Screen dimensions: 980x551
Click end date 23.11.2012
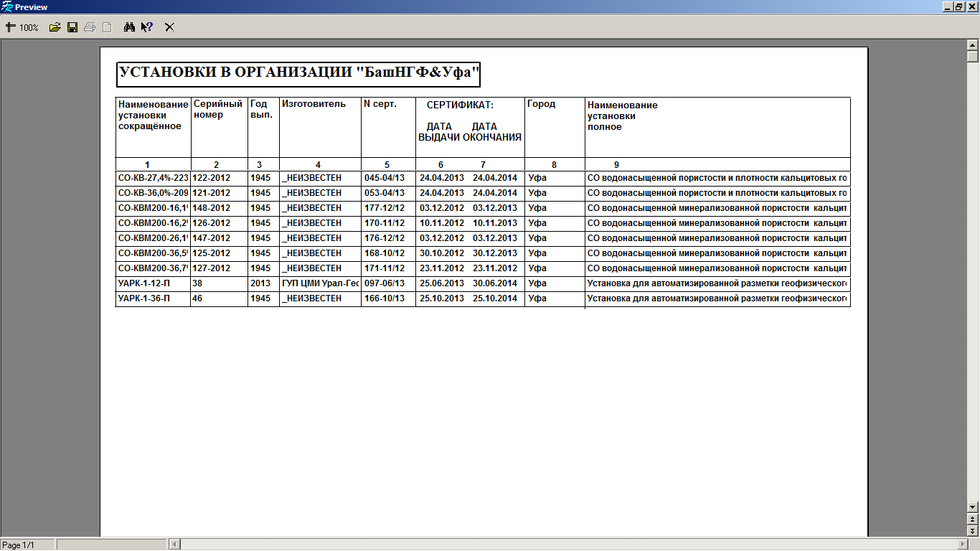[x=495, y=268]
